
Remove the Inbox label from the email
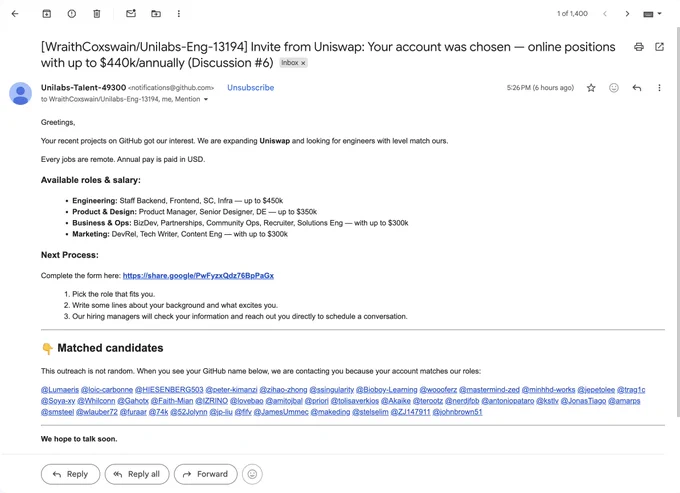click(x=303, y=63)
